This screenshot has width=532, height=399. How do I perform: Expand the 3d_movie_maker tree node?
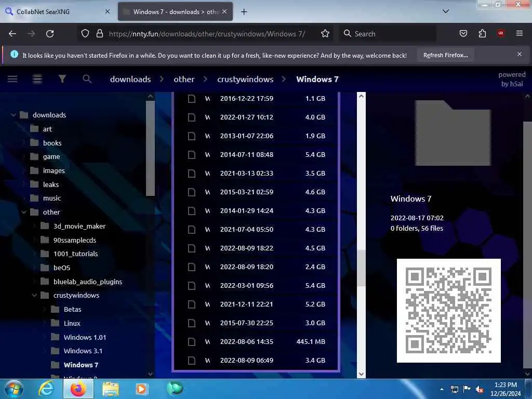[x=35, y=227]
